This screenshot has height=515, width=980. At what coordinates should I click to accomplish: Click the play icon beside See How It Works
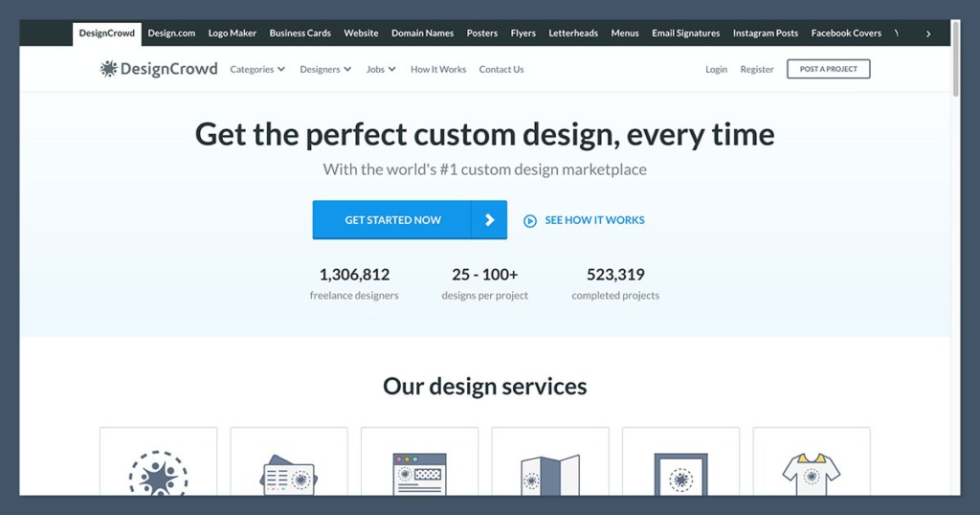pos(530,220)
